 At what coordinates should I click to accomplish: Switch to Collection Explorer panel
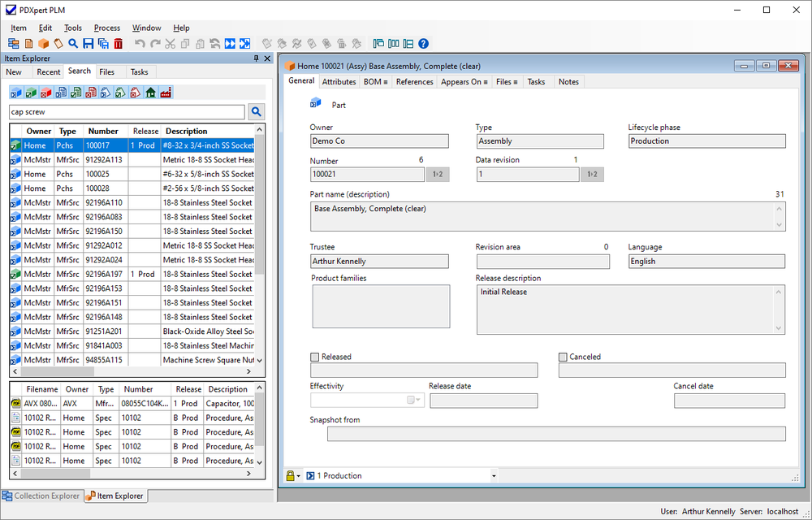coord(41,496)
